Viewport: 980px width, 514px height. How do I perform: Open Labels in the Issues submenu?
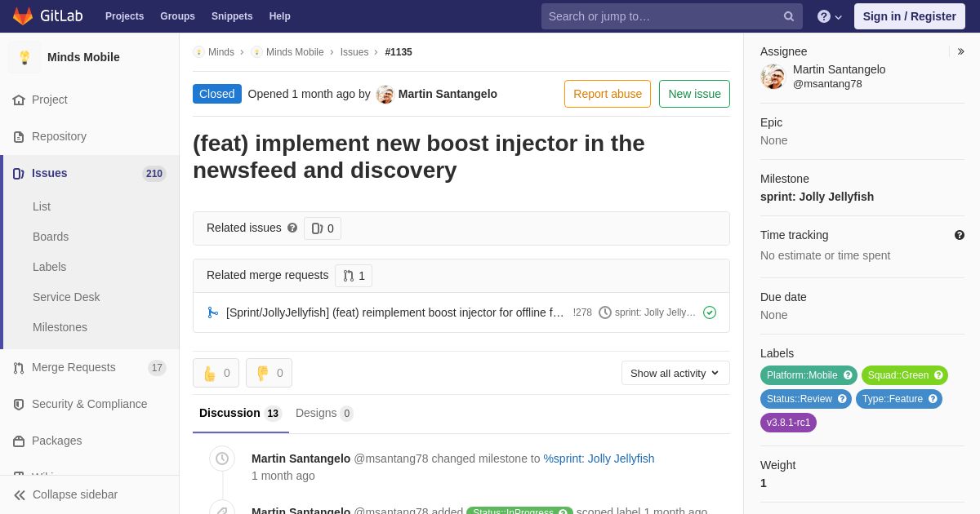pos(49,267)
